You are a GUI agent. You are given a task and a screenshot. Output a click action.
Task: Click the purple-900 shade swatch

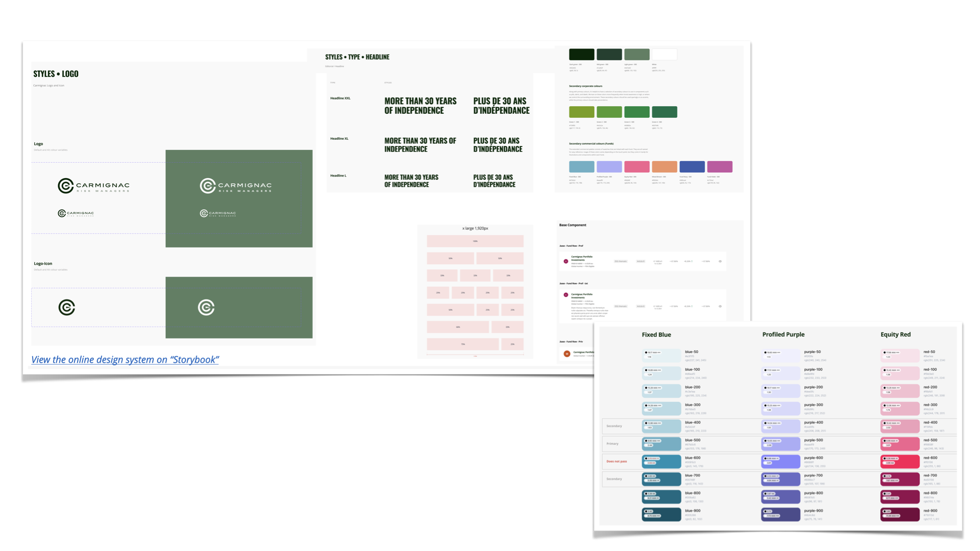pyautogui.click(x=781, y=514)
